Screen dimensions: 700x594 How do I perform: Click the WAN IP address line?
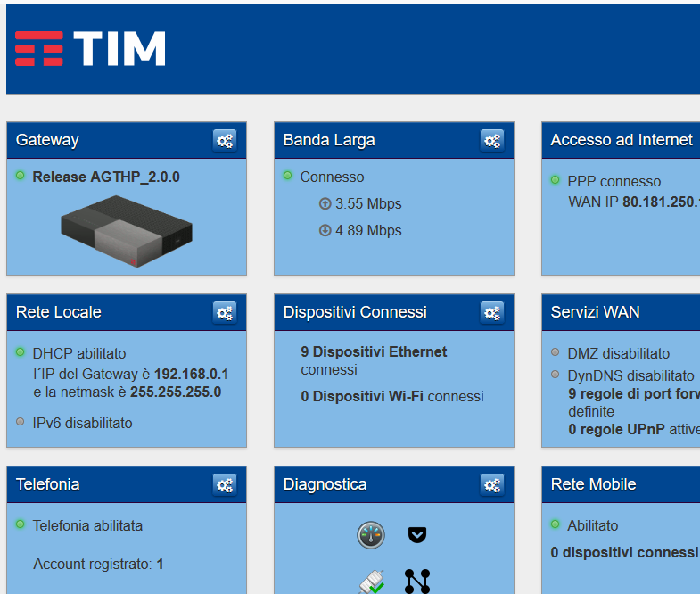coord(634,202)
